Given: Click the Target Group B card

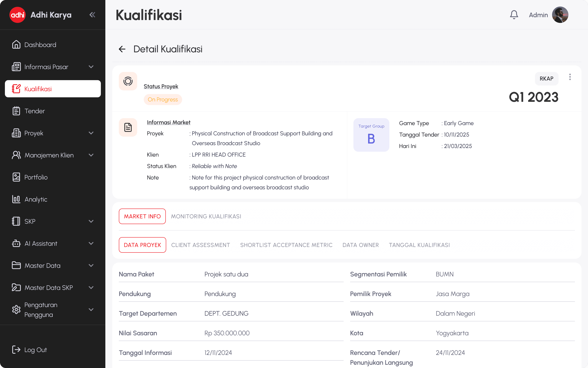Looking at the screenshot, I should (x=371, y=135).
